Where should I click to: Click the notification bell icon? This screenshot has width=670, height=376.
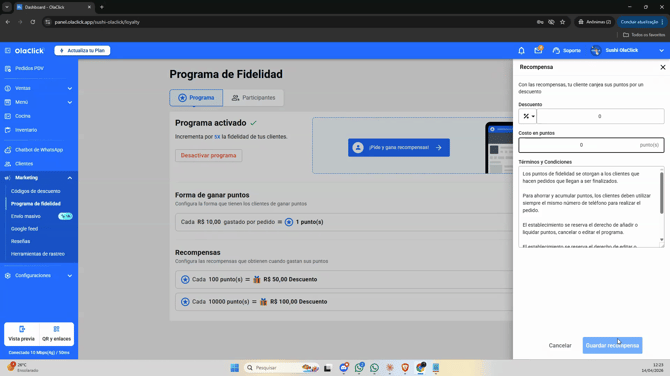click(521, 50)
